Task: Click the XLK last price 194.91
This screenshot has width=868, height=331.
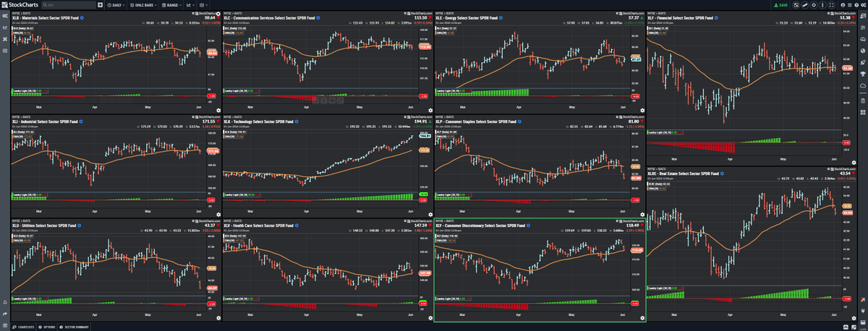Action: pyautogui.click(x=421, y=121)
